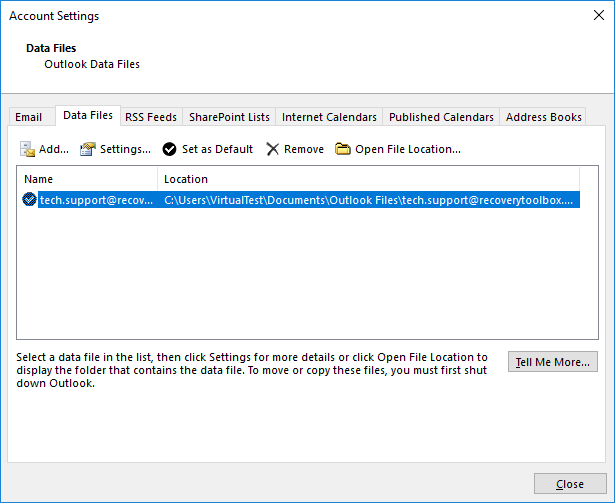Click the Name column header

(87, 179)
